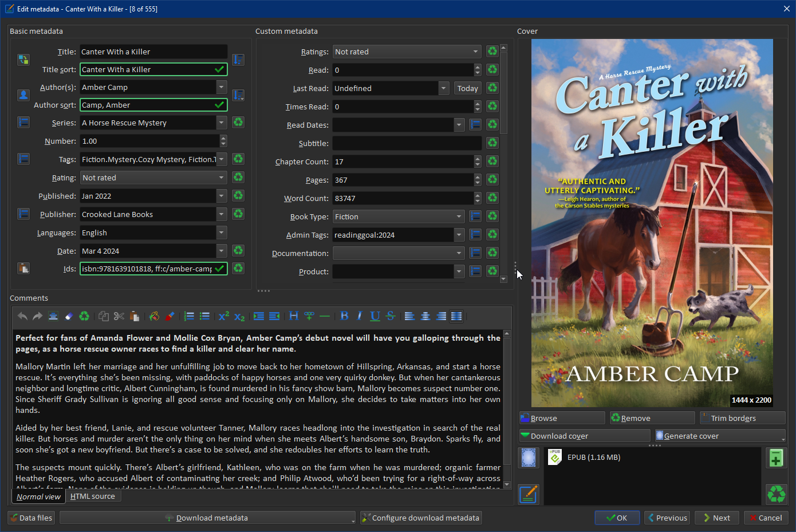
Task: Set metadata from the selected format
Action: (x=529, y=494)
